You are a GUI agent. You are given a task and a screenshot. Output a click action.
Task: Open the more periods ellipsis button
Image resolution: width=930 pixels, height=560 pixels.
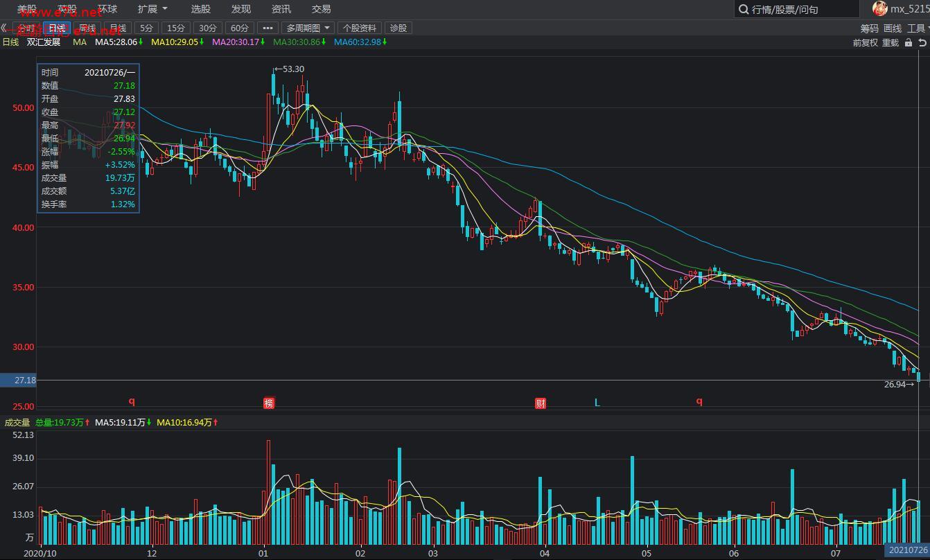[267, 28]
